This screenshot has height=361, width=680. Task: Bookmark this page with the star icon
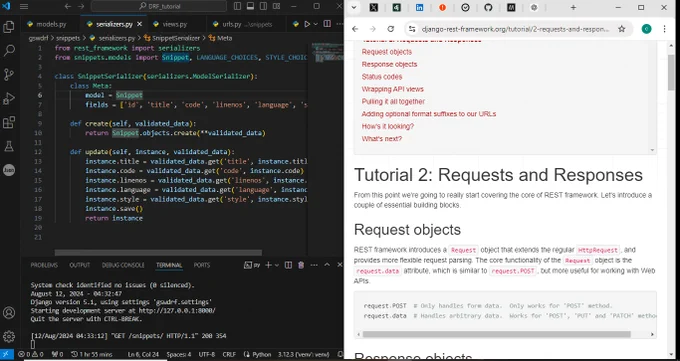tap(621, 29)
